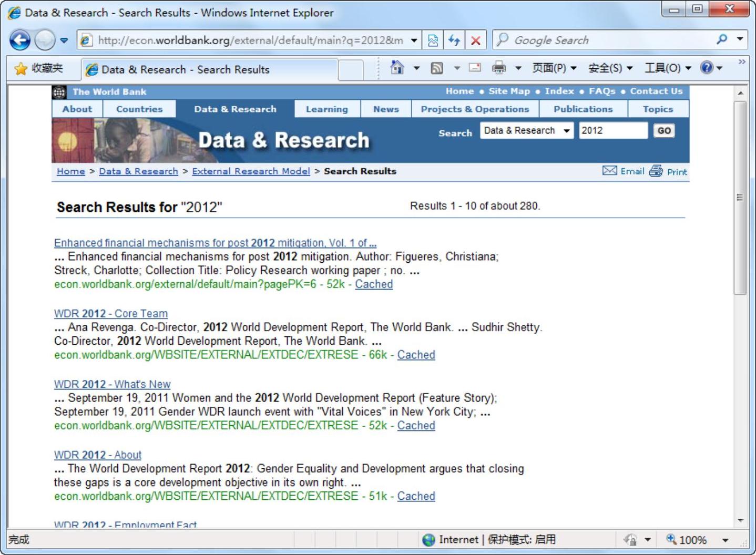The image size is (756, 555).
Task: Open the FAQs link
Action: 602,91
